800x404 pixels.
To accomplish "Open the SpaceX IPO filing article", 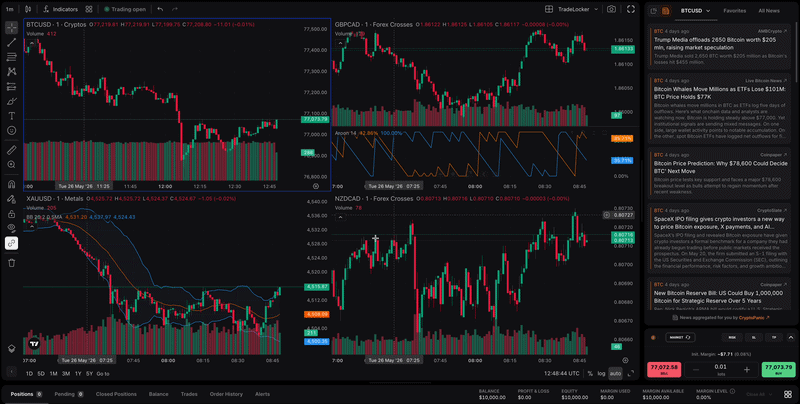I will 719,239.
